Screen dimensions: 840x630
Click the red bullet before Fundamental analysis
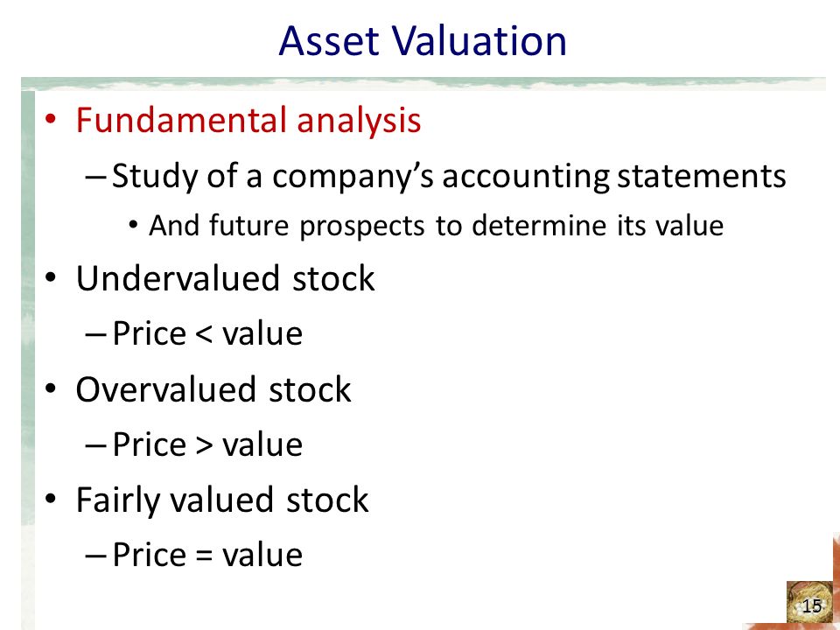51,120
